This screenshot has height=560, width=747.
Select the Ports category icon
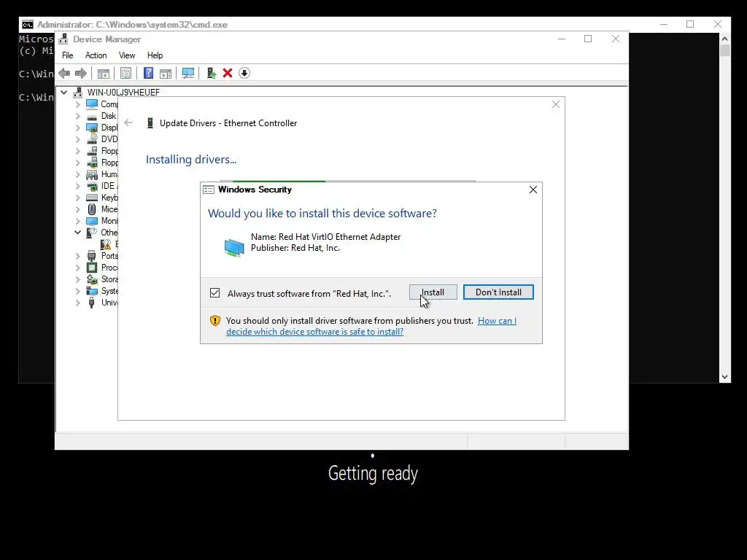(92, 256)
